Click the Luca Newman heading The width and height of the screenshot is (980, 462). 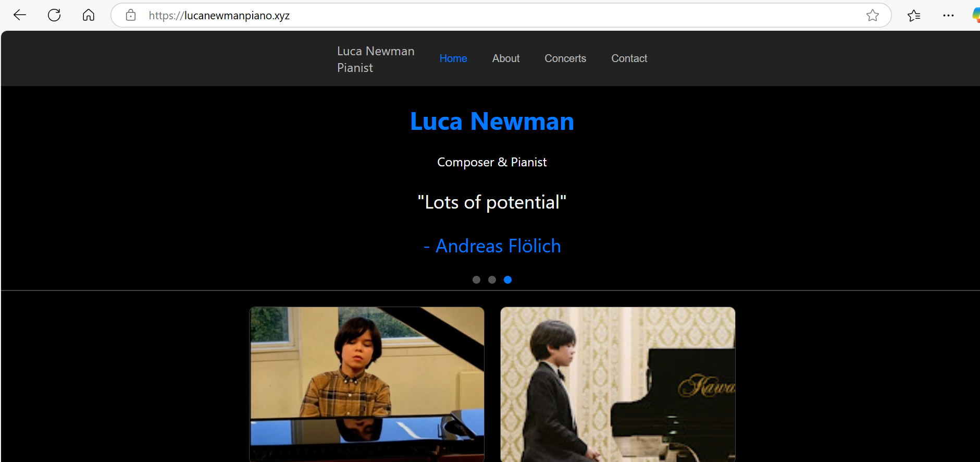(x=492, y=121)
